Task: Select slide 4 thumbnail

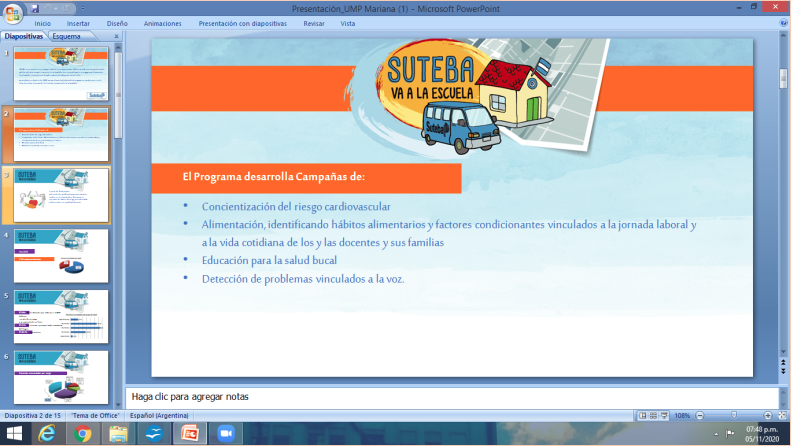Action: 62,257
